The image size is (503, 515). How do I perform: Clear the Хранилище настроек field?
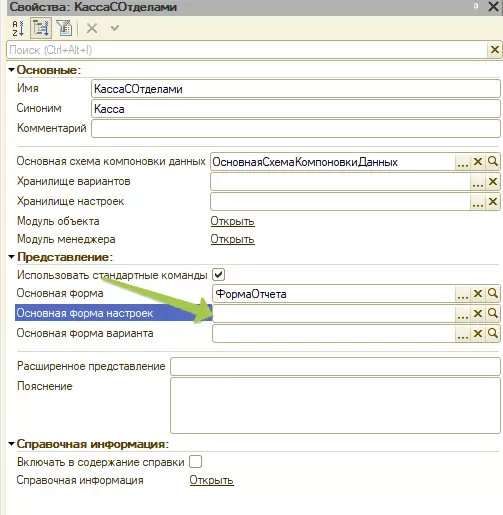(493, 202)
